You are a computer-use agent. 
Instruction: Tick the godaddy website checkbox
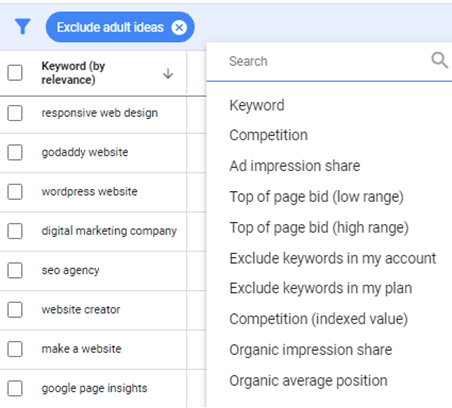(x=15, y=153)
